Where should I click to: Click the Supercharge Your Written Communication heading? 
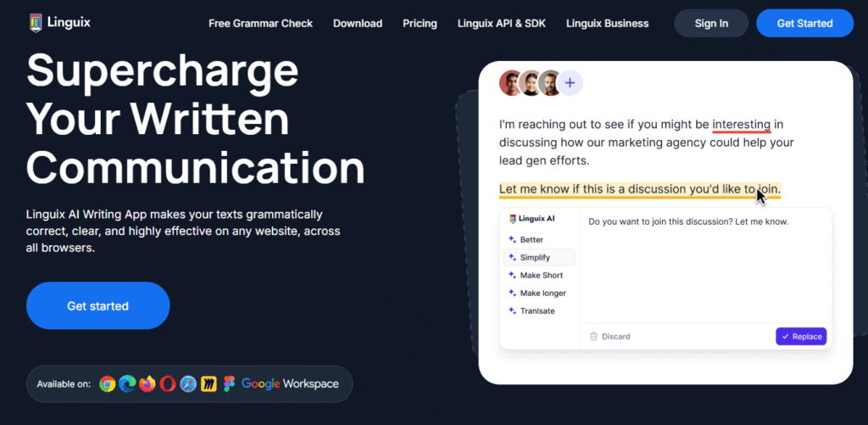tap(196, 120)
